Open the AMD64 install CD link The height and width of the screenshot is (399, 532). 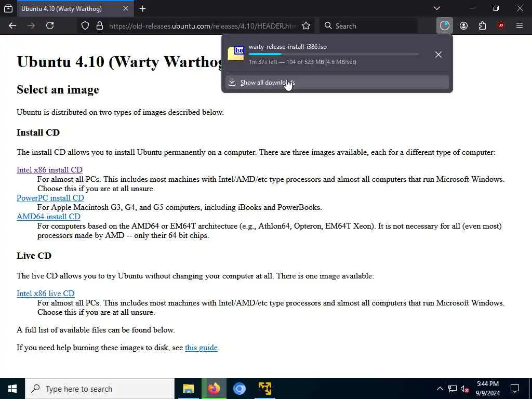coord(48,217)
